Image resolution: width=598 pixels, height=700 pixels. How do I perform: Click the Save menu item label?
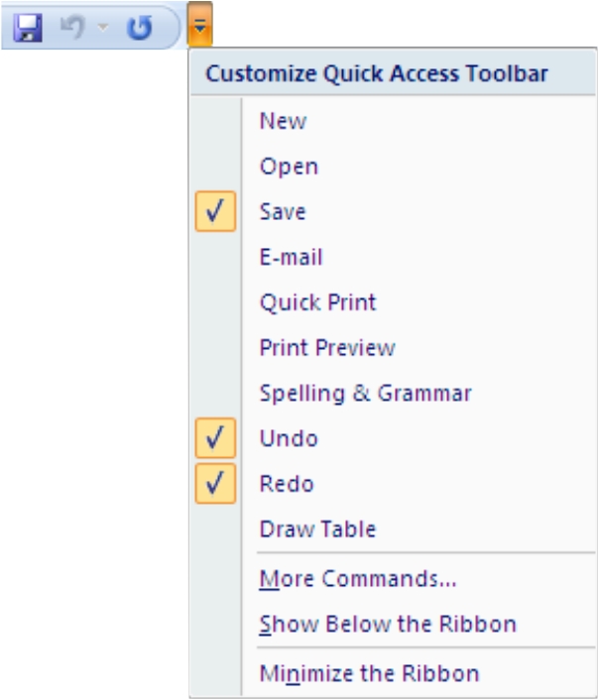[283, 212]
